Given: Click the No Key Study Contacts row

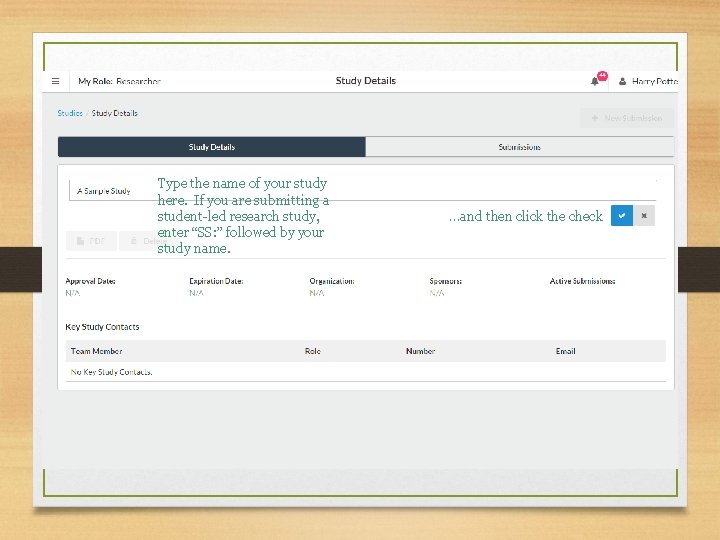Looking at the screenshot, I should 366,372.
